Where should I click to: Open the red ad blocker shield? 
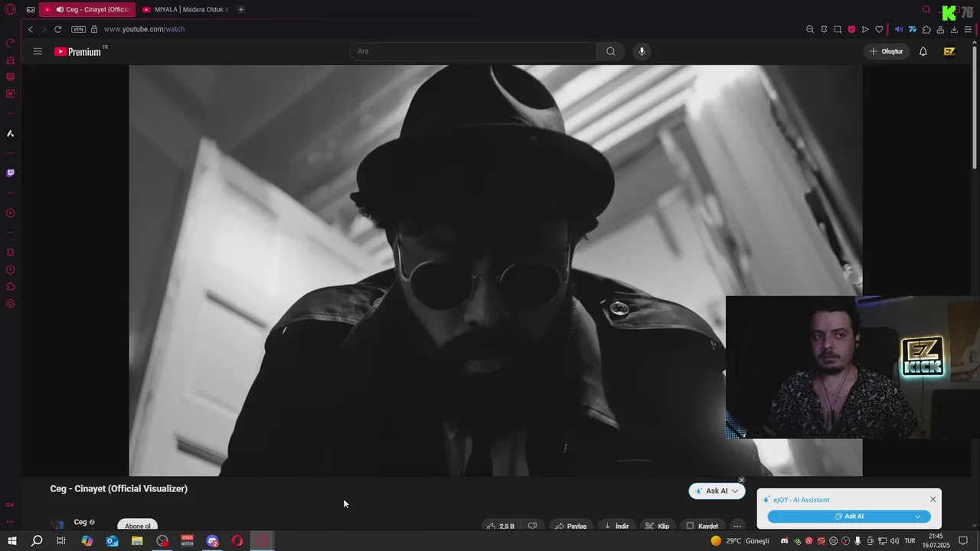[851, 30]
